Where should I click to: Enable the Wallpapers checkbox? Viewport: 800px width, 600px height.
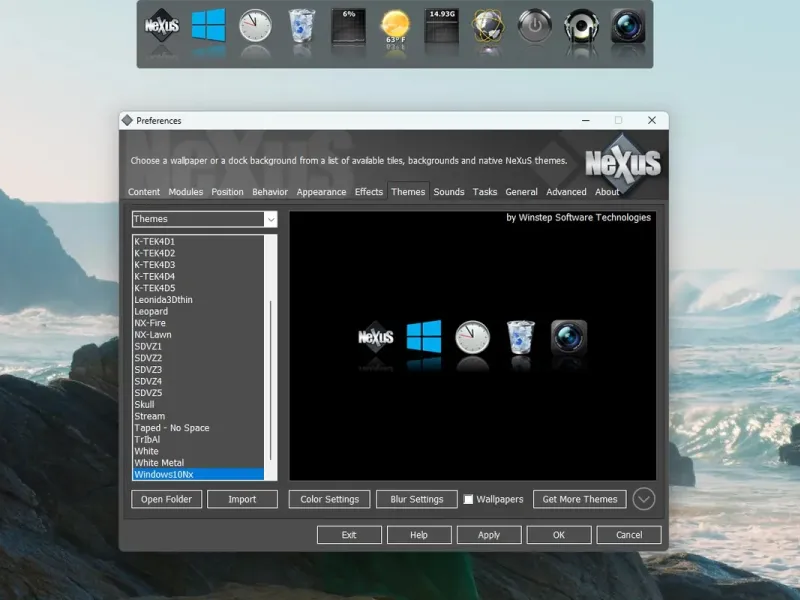click(468, 499)
